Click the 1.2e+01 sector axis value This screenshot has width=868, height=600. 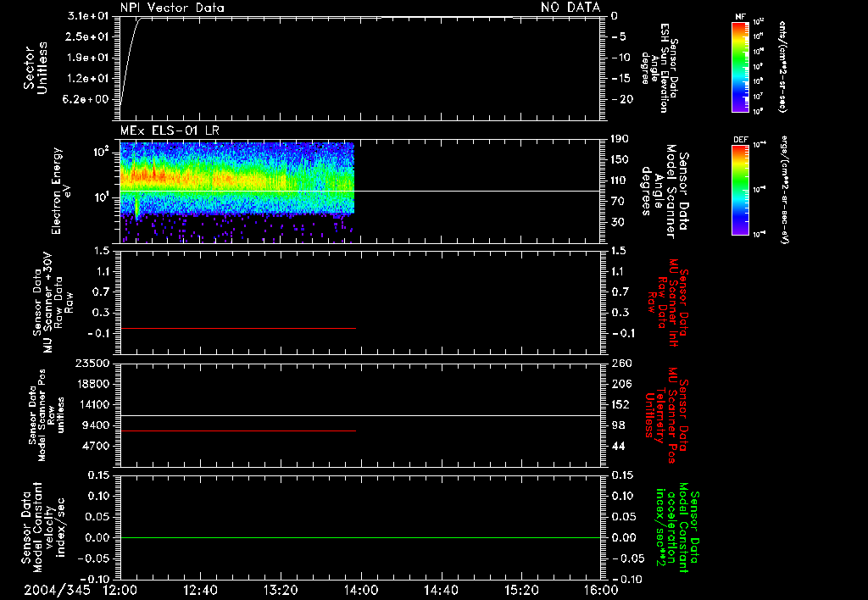[x=88, y=79]
